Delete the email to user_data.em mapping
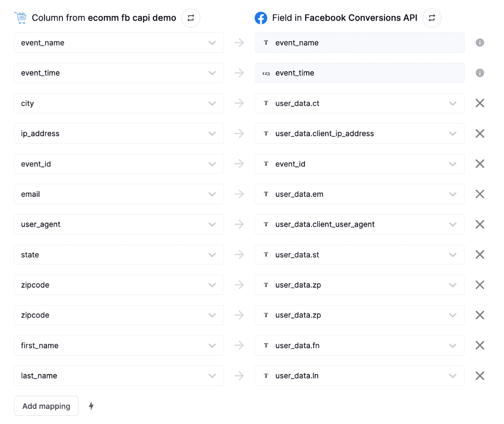 (x=480, y=194)
